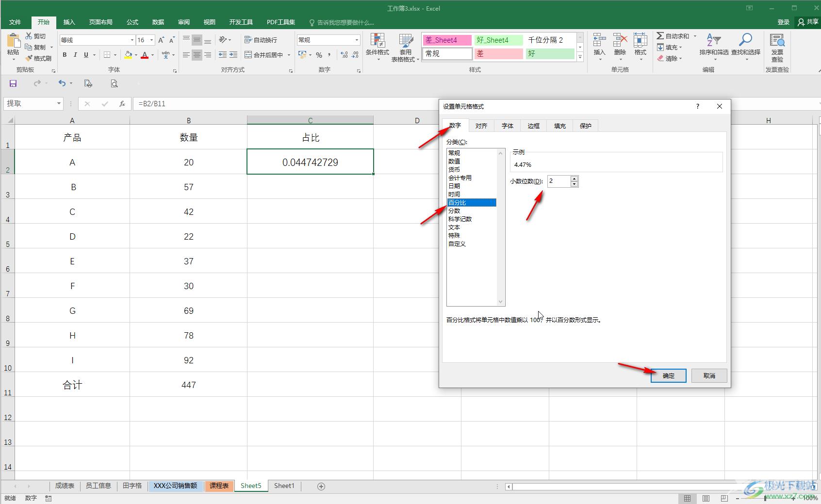The width and height of the screenshot is (821, 504).
Task: Click the Format Painter brush icon
Action: click(x=29, y=58)
